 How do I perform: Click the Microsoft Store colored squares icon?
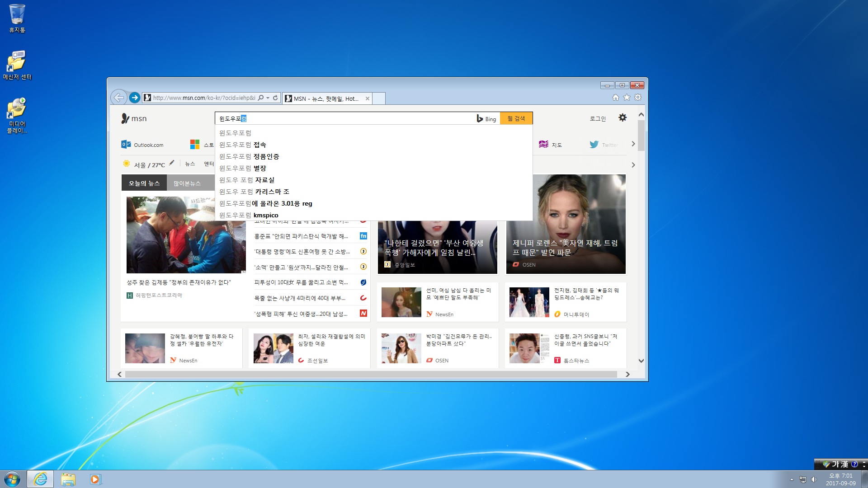pos(195,144)
